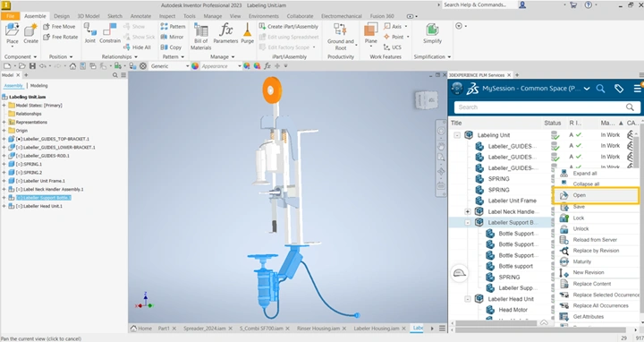Click Hide All relationships
This screenshot has width=644, height=342.
click(x=137, y=47)
